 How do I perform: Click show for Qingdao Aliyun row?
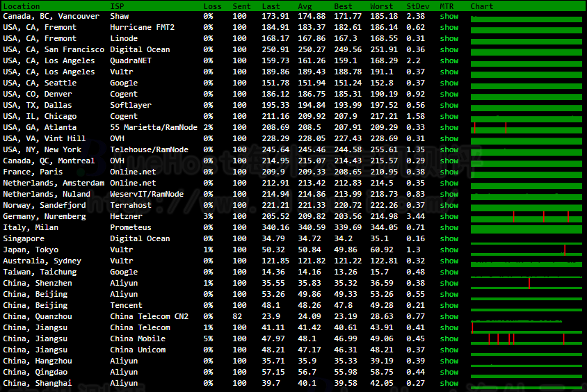449,372
